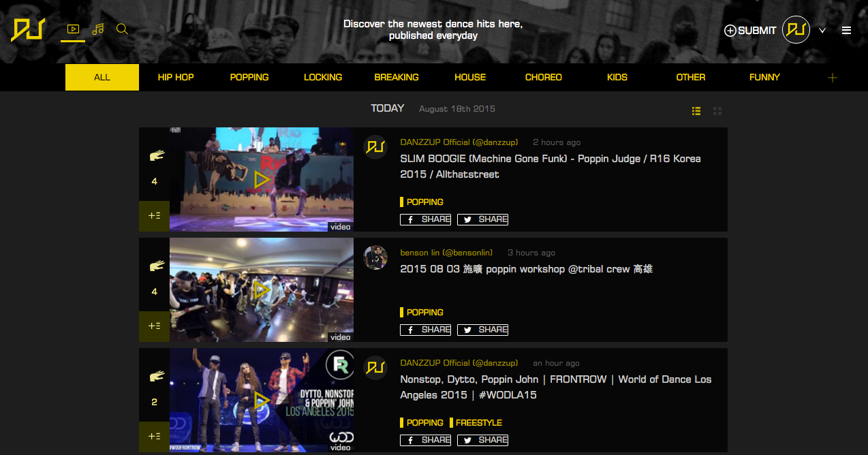The image size is (868, 455).
Task: Add Nonstop, Dytto video to playlist
Action: coord(155,437)
